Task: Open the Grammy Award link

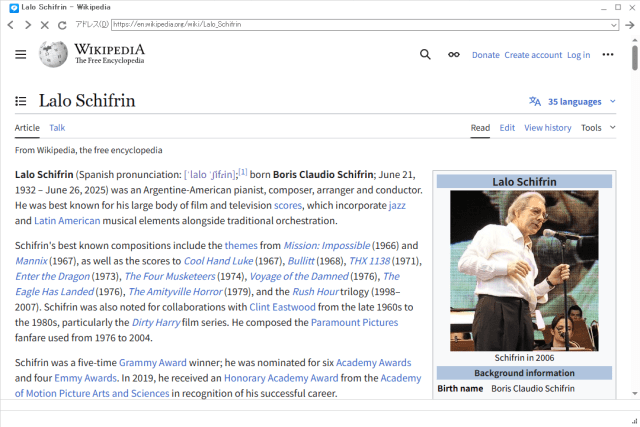Action: pyautogui.click(x=153, y=363)
